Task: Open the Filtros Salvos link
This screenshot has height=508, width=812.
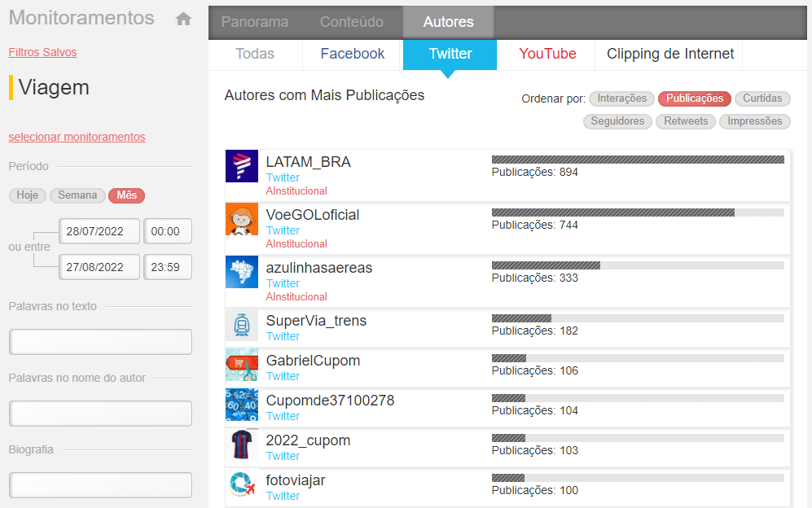Action: (x=42, y=52)
